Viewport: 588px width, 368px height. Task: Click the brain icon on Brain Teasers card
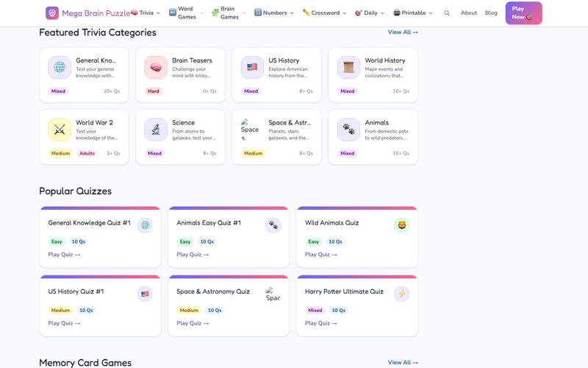click(156, 67)
